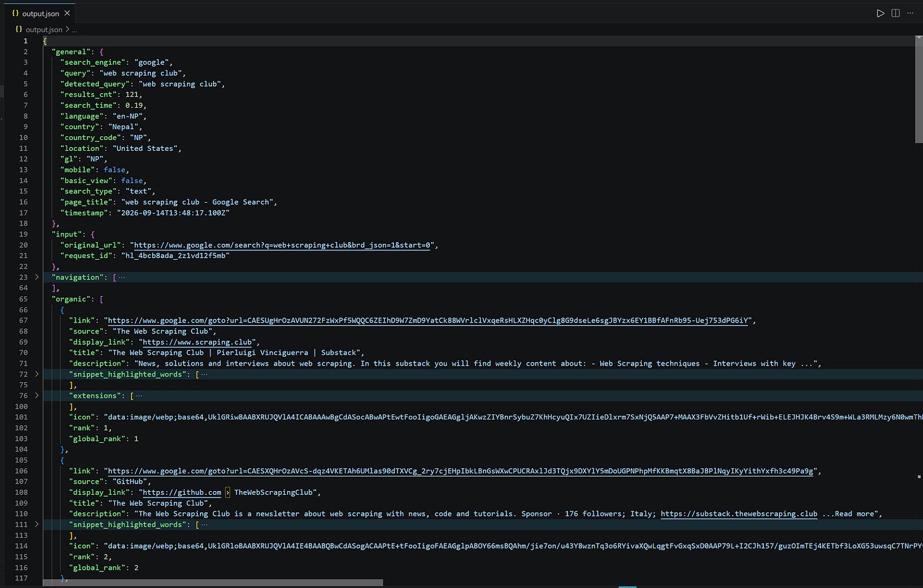The image size is (923, 588).
Task: Click the results_cnt value 121
Action: (131, 94)
